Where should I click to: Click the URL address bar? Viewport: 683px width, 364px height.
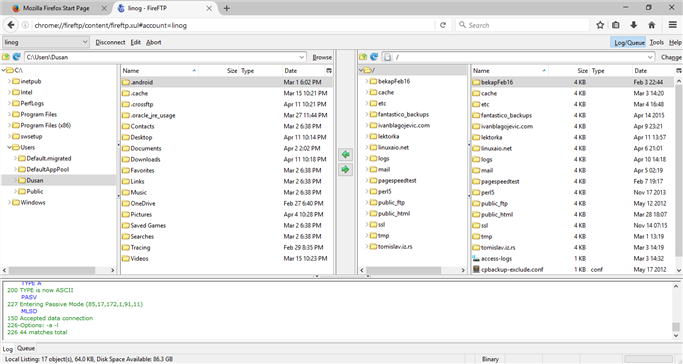pos(233,25)
